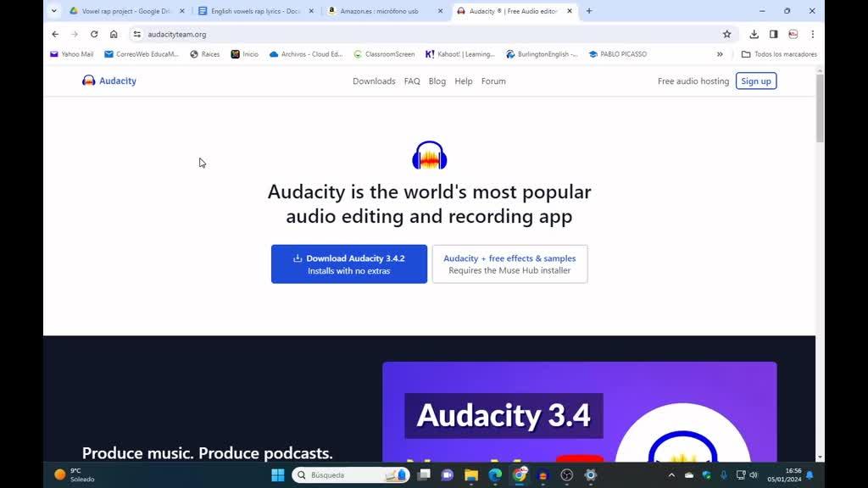
Task: Switch to English vowels rap lyrics tab
Action: [255, 10]
